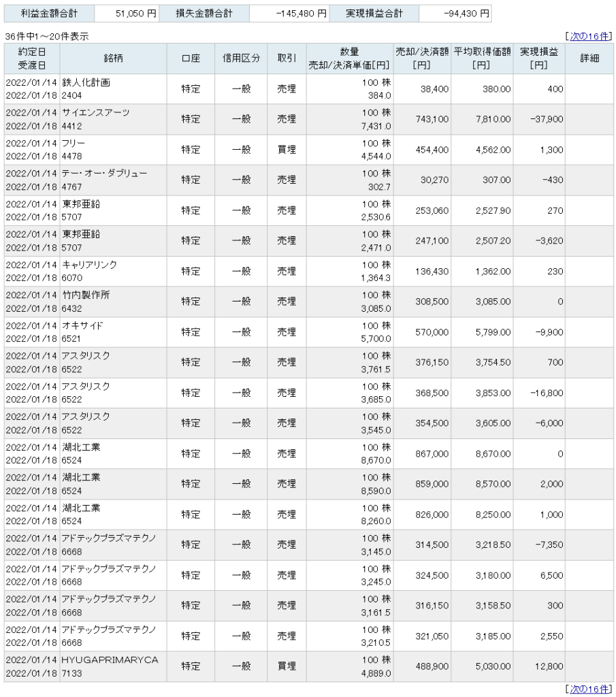Viewport: 616px width, 697px height.
Task: Click the 特定 account cell for 鉄人化計画
Action: (x=191, y=89)
